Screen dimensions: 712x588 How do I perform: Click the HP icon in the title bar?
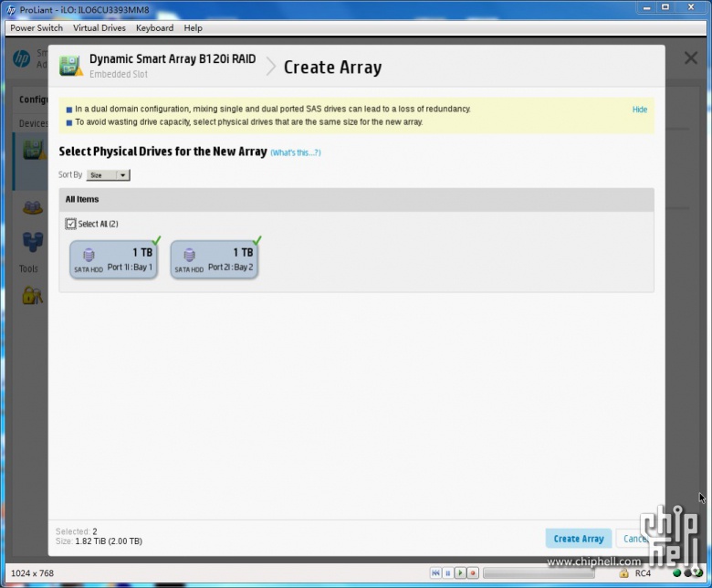tap(11, 9)
